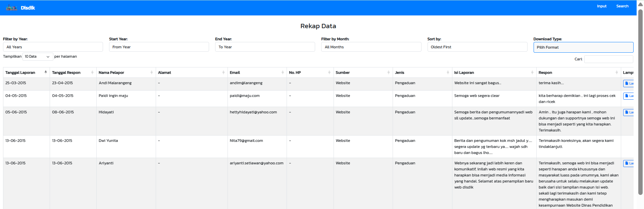Sort by the Respon column arrows

pos(616,72)
